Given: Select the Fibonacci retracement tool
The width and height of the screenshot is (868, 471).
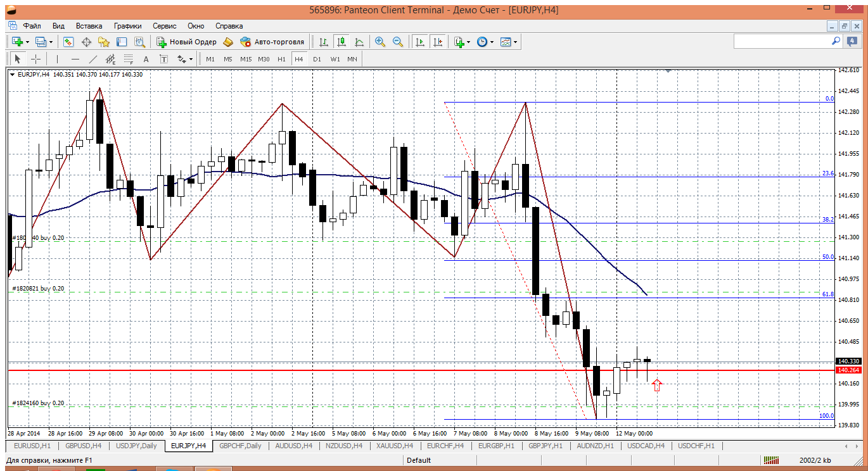Looking at the screenshot, I should pyautogui.click(x=129, y=59).
